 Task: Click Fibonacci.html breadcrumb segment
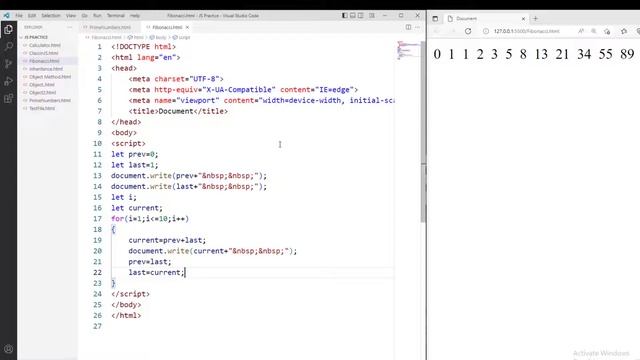pos(106,37)
